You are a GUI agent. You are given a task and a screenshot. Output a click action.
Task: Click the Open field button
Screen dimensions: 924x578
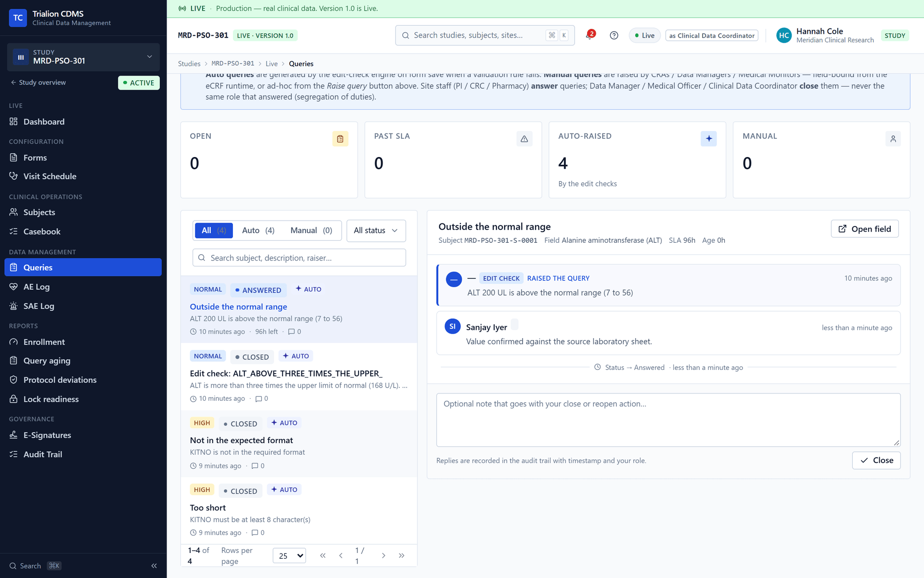pos(864,229)
